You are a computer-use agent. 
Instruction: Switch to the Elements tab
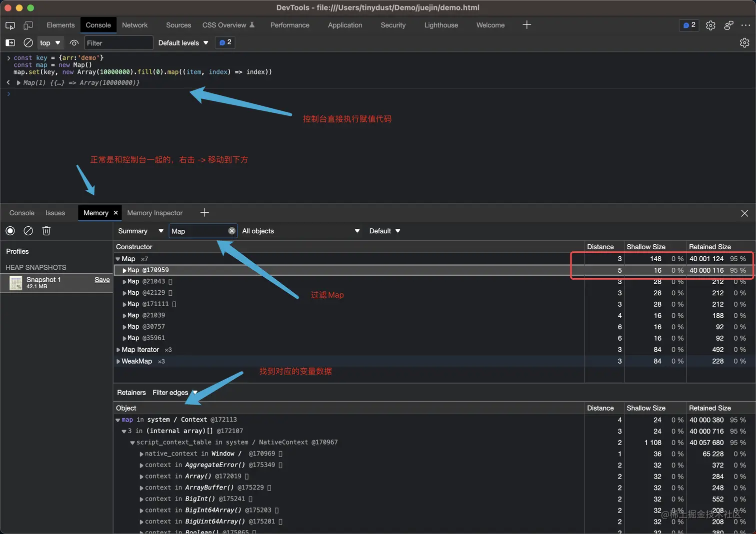tap(60, 25)
